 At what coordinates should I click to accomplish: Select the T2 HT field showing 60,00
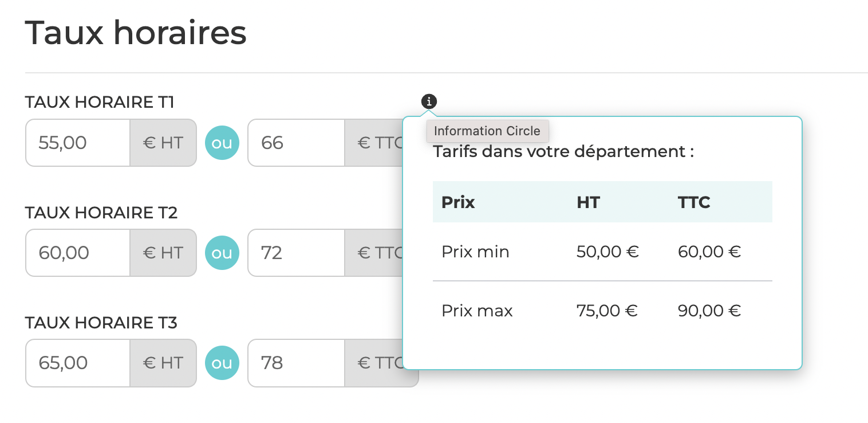pos(78,253)
